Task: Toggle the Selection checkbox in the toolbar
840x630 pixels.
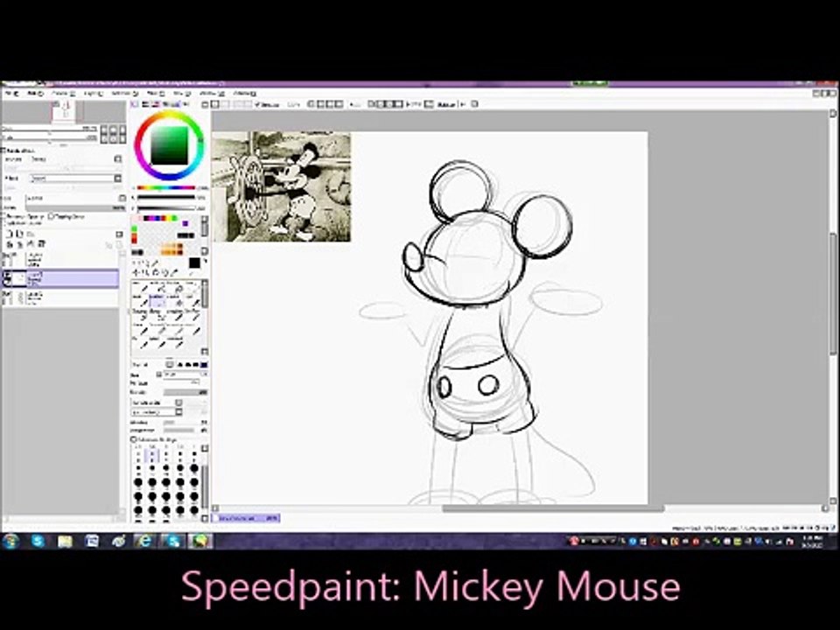Action: [x=257, y=104]
